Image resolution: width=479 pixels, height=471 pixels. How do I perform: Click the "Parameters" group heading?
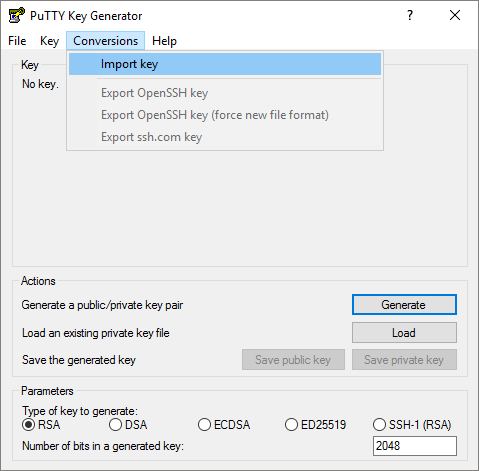pos(47,391)
